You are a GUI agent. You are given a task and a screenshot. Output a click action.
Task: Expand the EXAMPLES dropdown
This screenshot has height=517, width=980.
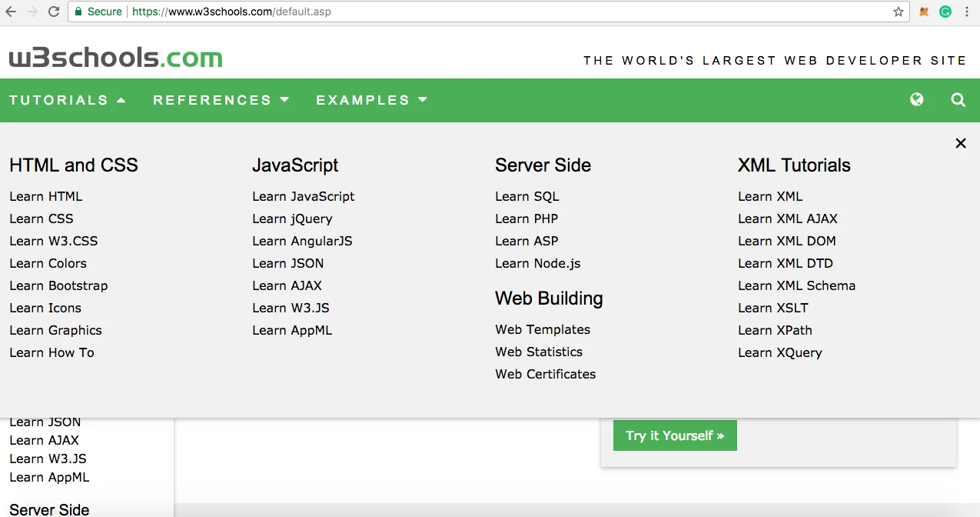(x=372, y=100)
